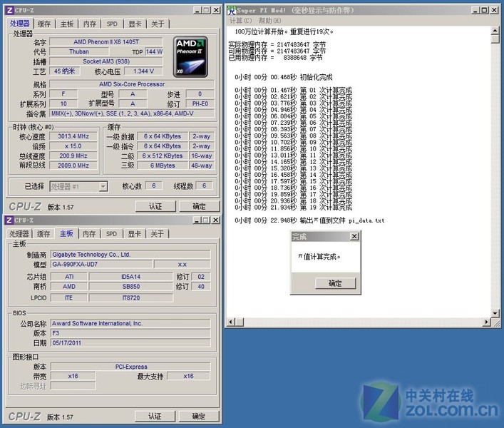Click 确定 button in upper CPU-Z window
504x428 pixels.
coord(200,206)
